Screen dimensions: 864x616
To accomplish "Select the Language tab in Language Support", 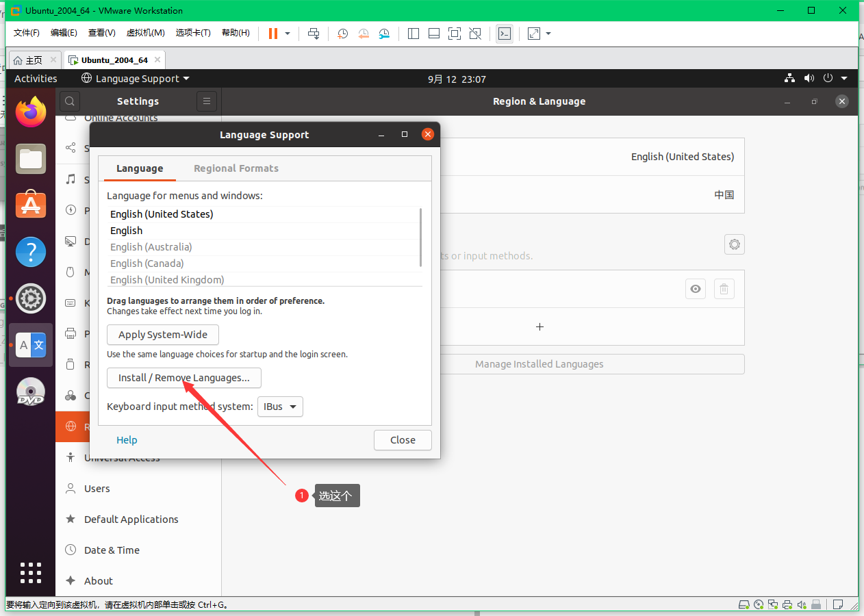I will click(x=140, y=168).
